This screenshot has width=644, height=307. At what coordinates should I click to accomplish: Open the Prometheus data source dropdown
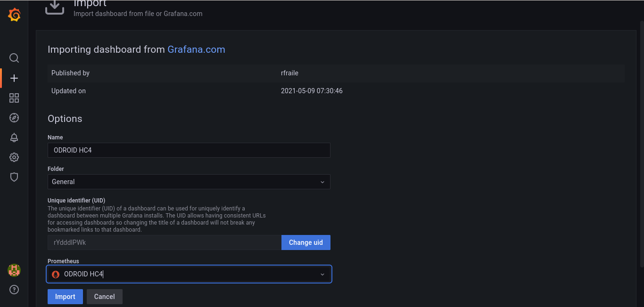pyautogui.click(x=189, y=274)
